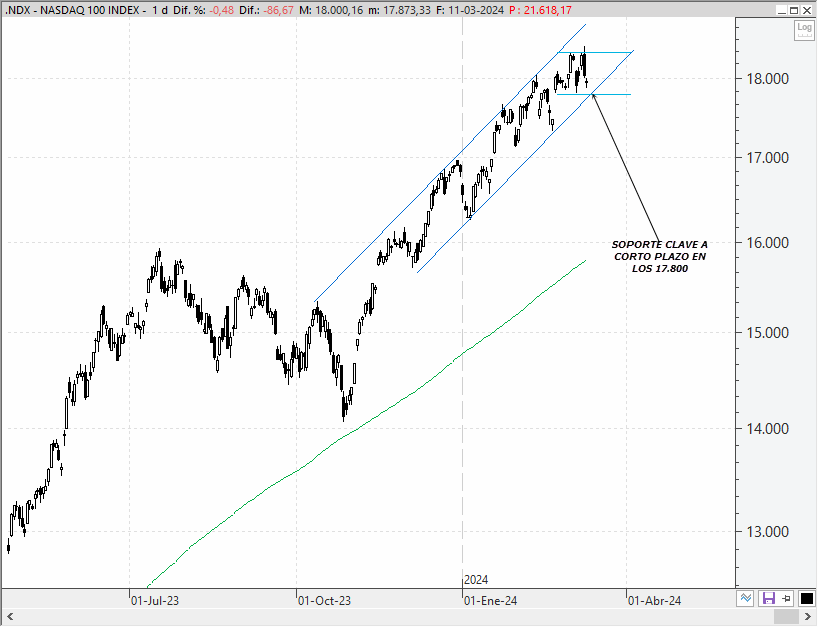818x627 pixels.
Task: Click the 'Dif. %: -0,48' value
Action: pyautogui.click(x=203, y=10)
